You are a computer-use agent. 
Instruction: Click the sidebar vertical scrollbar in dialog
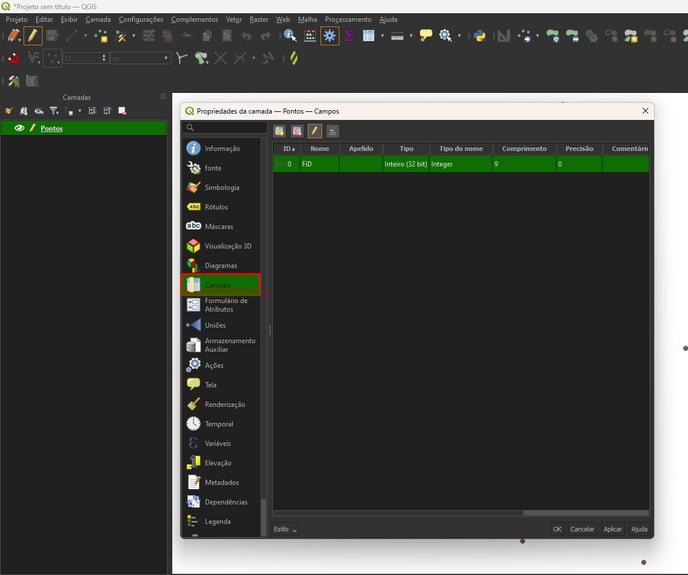coord(264,337)
